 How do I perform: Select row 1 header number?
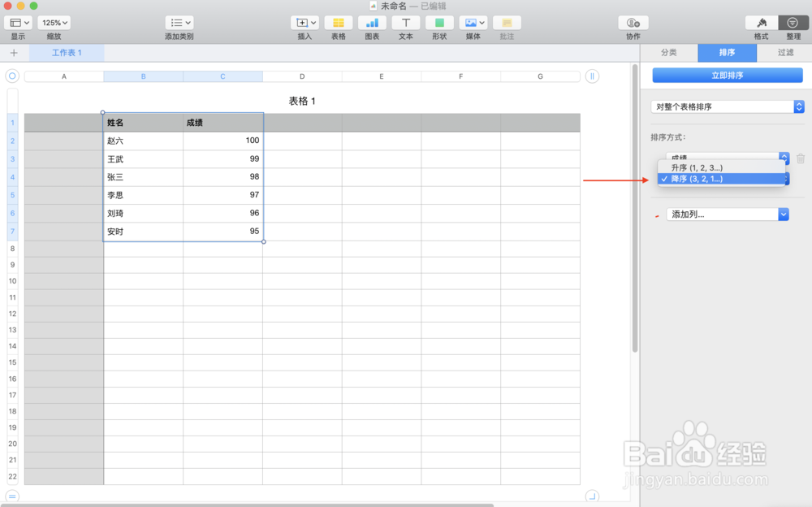(x=12, y=123)
